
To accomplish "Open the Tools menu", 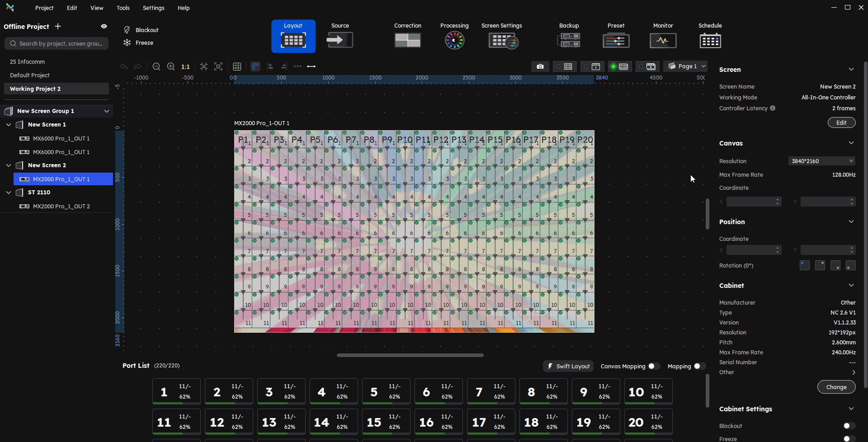I will coord(123,8).
